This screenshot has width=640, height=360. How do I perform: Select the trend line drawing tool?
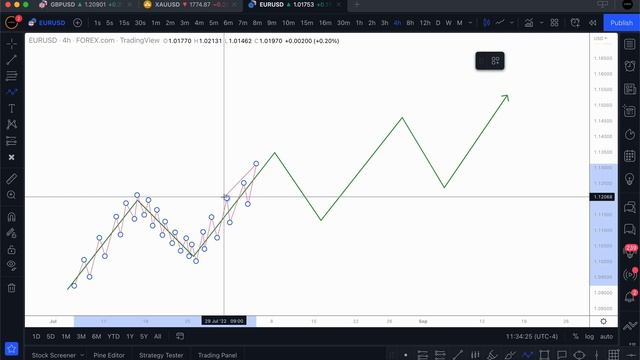pos(11,60)
